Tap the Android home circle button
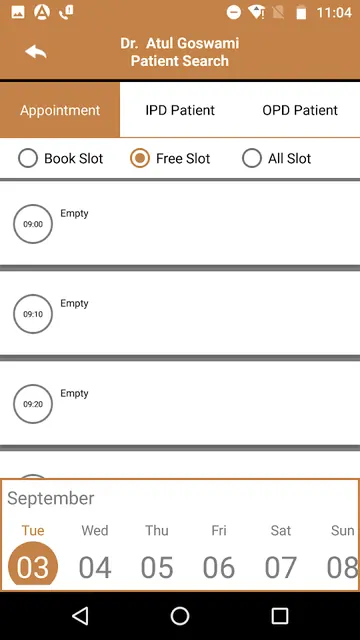360x640 pixels. pyautogui.click(x=180, y=616)
